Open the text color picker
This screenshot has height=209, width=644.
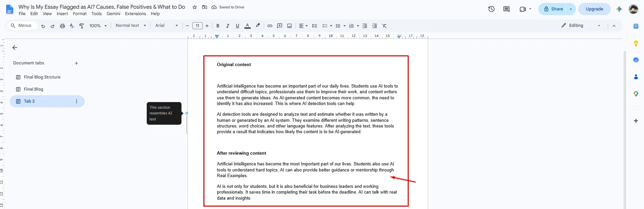click(247, 26)
